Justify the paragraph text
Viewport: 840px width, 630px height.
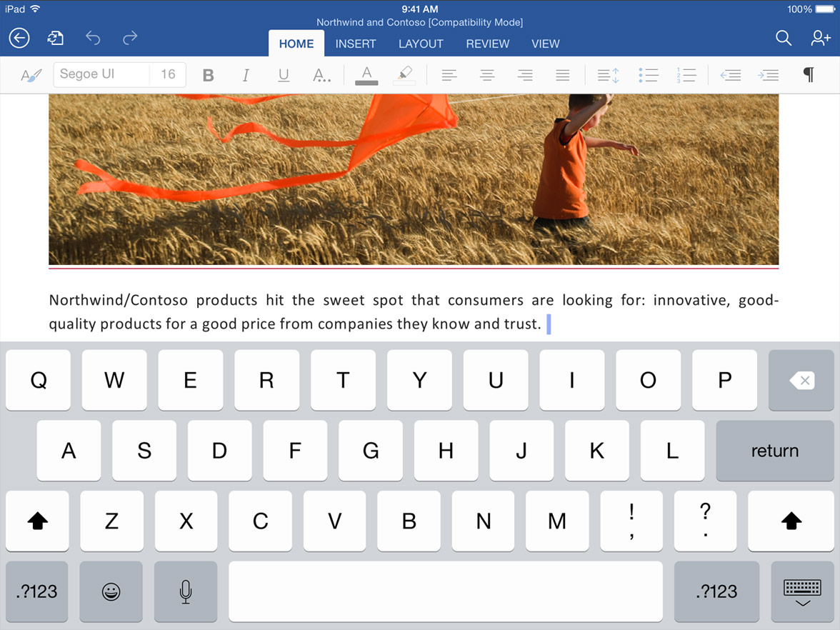pos(562,74)
